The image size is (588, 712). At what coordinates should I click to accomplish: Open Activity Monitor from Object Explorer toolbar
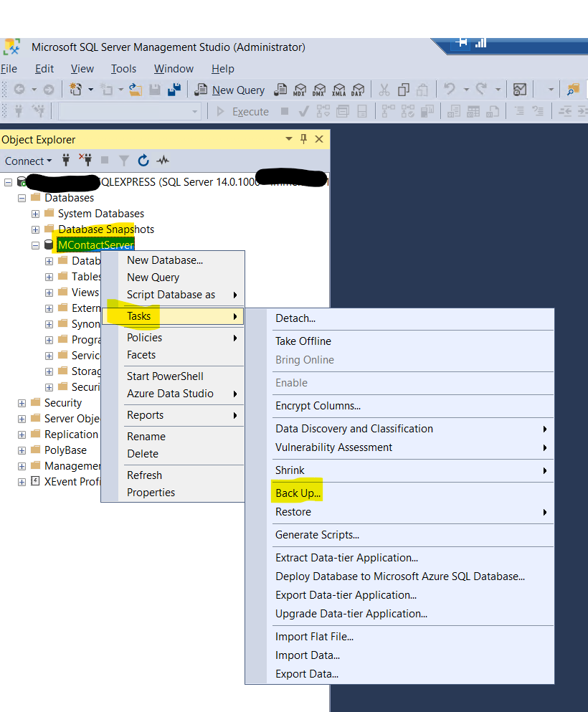(x=163, y=161)
